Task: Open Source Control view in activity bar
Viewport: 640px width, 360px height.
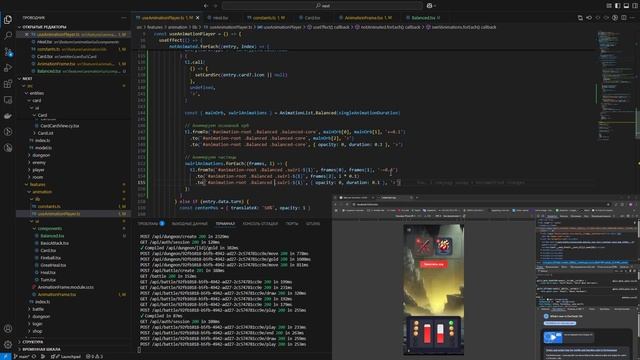Action: pos(8,52)
